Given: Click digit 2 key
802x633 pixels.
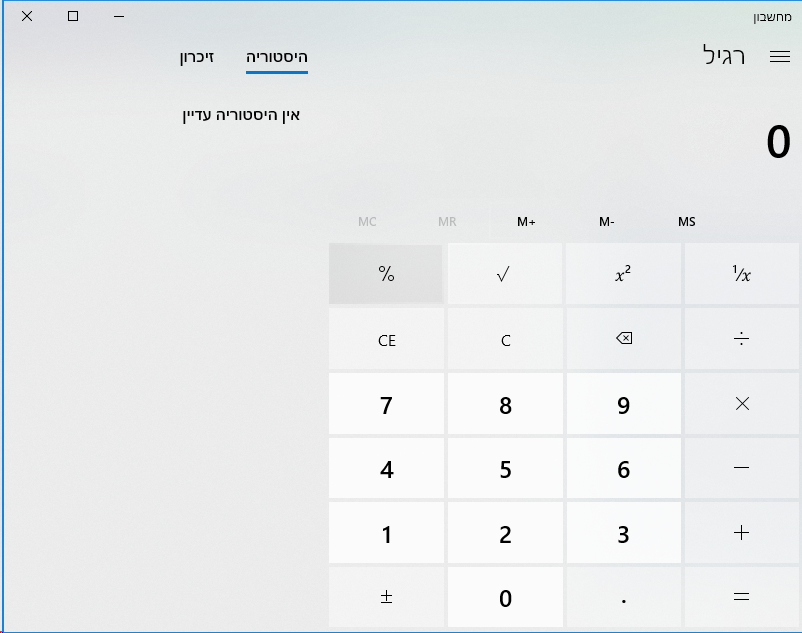Looking at the screenshot, I should coord(505,533).
